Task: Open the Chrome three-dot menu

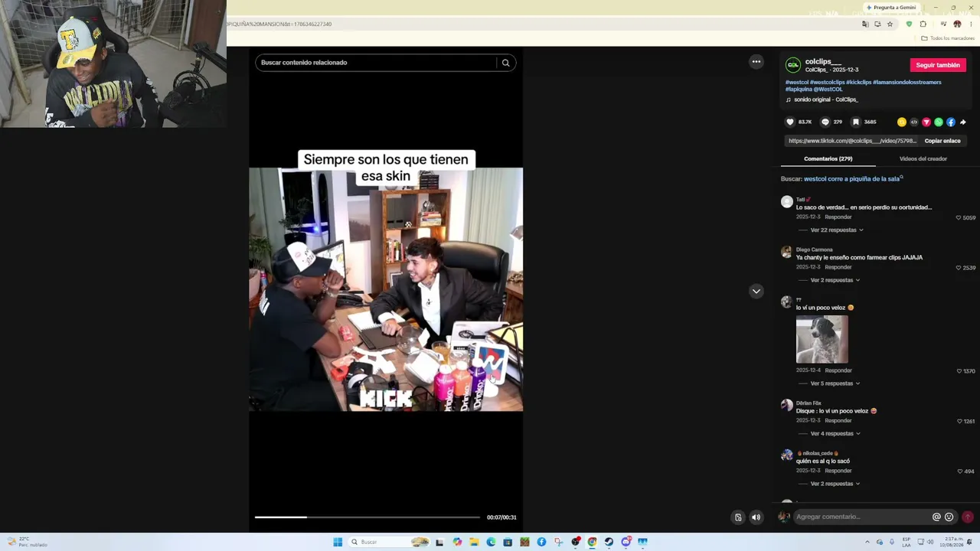Action: point(970,24)
